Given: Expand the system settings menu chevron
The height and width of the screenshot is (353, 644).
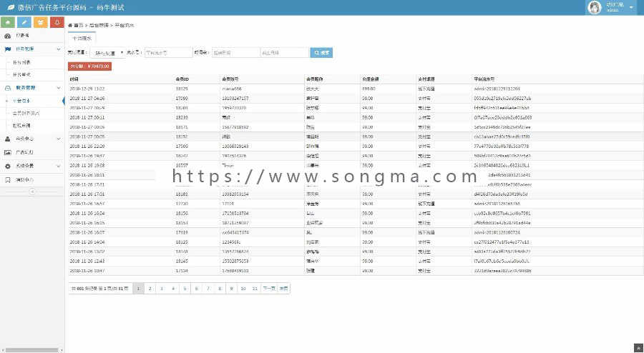Looking at the screenshot, I should point(59,166).
